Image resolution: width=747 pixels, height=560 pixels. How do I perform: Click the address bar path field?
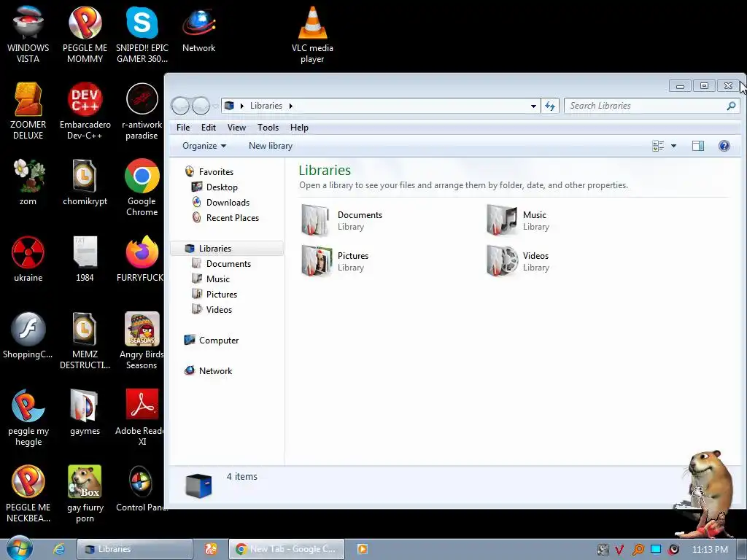(x=381, y=106)
